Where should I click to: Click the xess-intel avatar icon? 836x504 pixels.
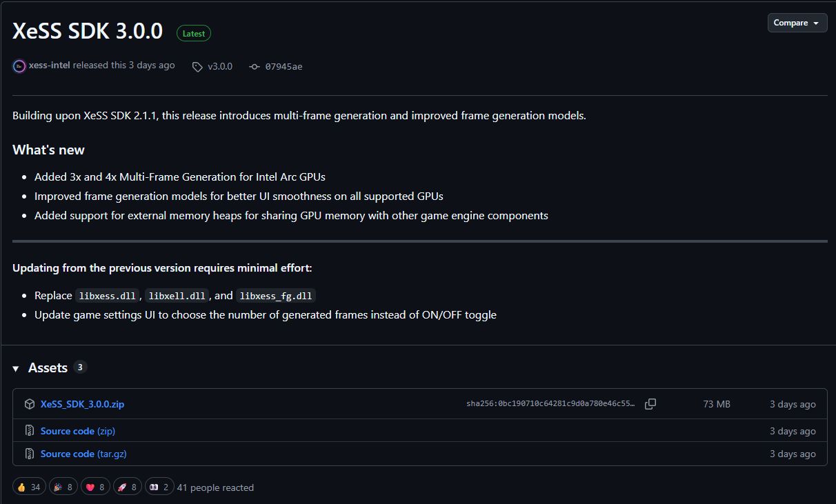19,65
